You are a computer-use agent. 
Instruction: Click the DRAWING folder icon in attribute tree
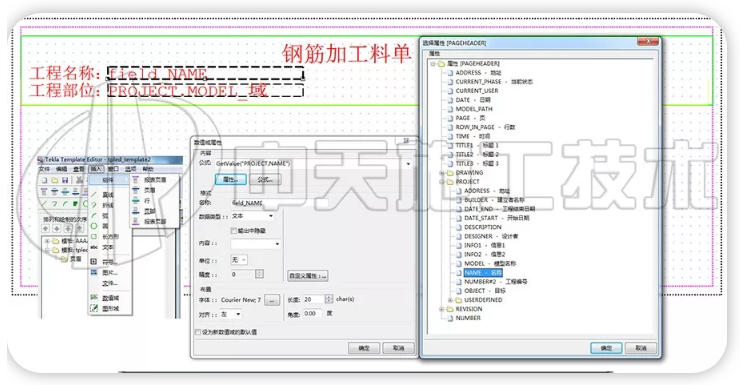[x=450, y=173]
